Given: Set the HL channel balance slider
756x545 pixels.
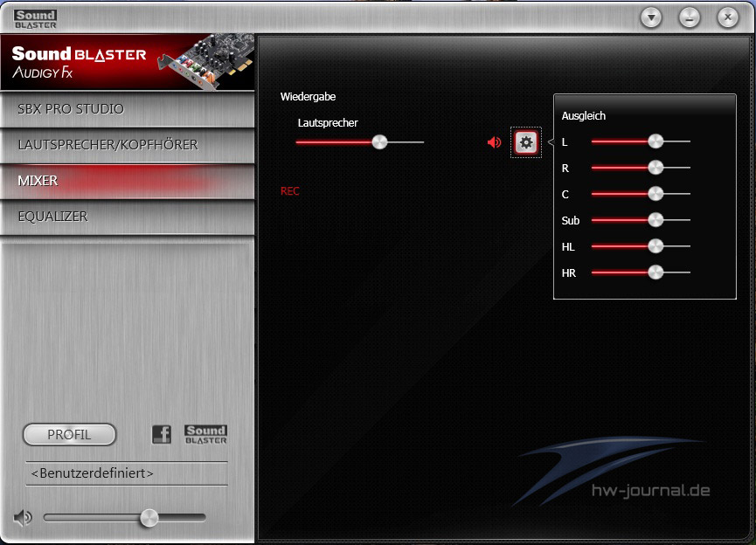Looking at the screenshot, I should [x=641, y=246].
